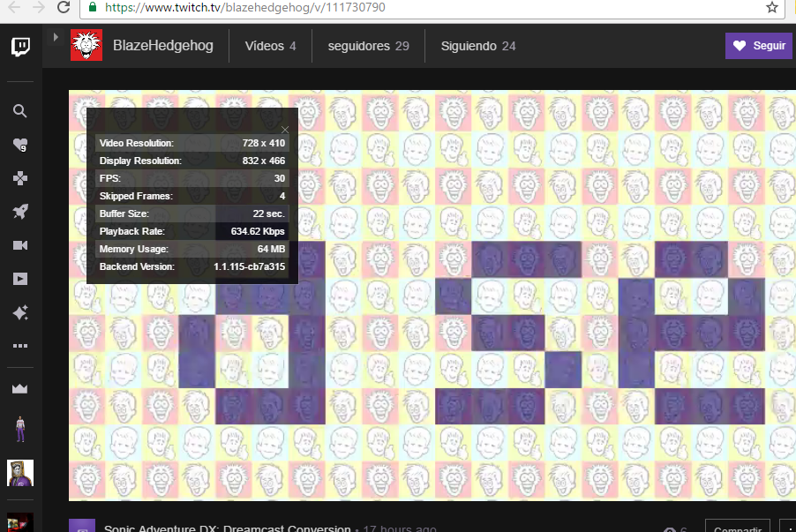Click the Skipped Frames value 4
The width and height of the screenshot is (796, 532).
(x=282, y=196)
